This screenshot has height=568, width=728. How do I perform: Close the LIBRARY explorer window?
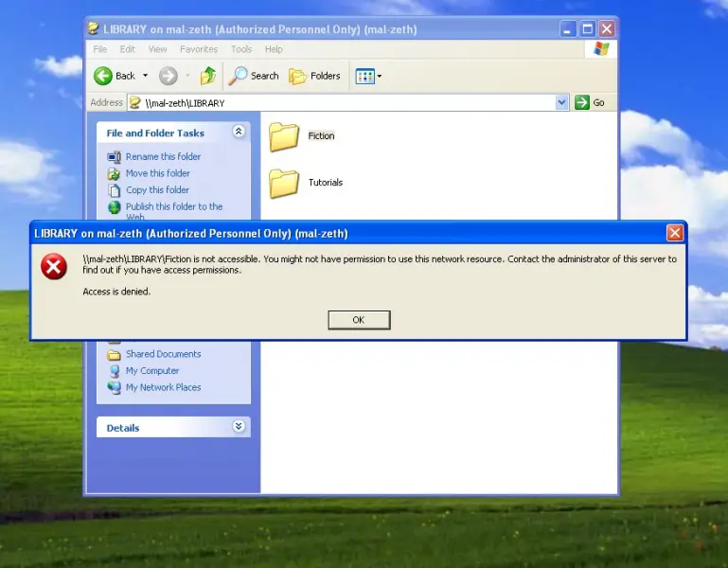click(607, 28)
